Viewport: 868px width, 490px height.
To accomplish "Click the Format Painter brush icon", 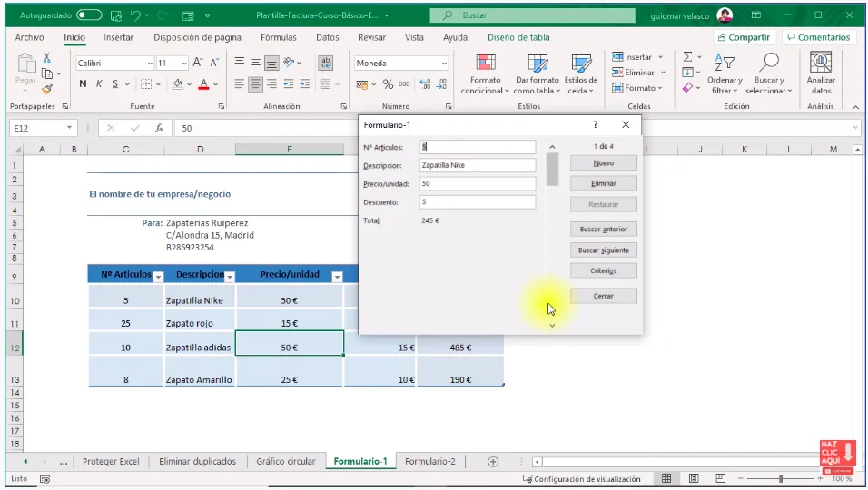I will pos(47,89).
